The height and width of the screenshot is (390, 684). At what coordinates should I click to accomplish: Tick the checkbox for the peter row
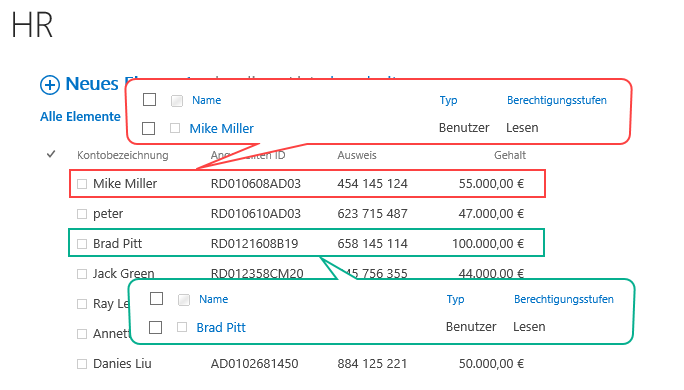pos(82,214)
